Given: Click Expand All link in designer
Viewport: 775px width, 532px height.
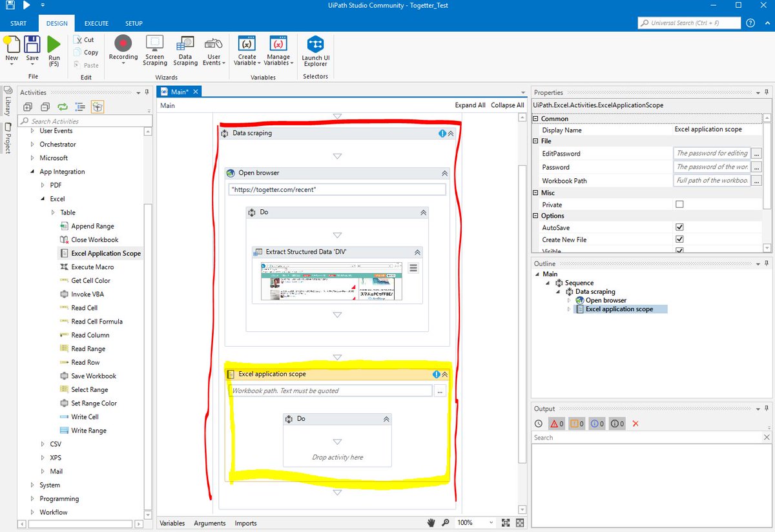Looking at the screenshot, I should (470, 105).
